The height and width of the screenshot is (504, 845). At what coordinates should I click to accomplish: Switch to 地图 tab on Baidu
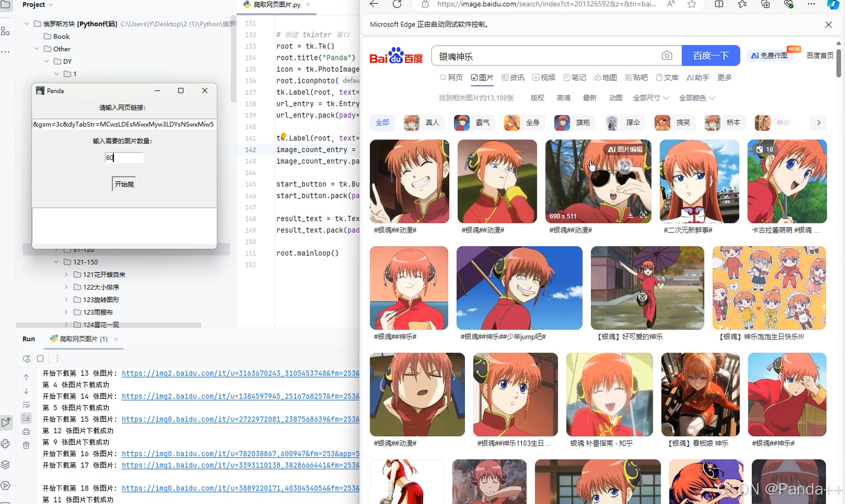[606, 78]
